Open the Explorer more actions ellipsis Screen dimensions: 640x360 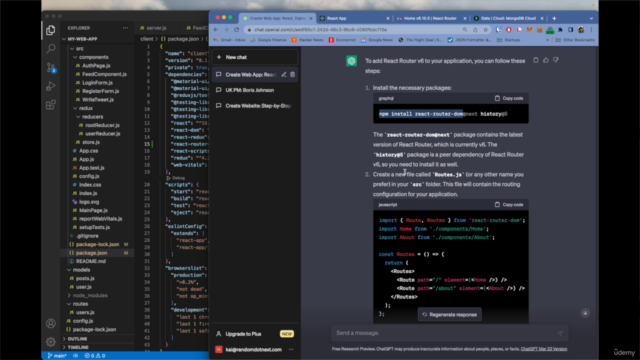pyautogui.click(x=125, y=28)
